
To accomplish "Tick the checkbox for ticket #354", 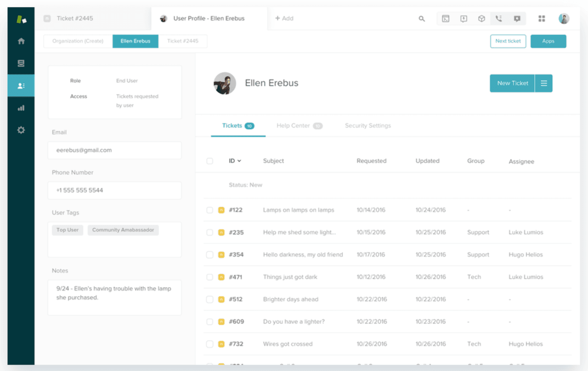I will coord(209,255).
